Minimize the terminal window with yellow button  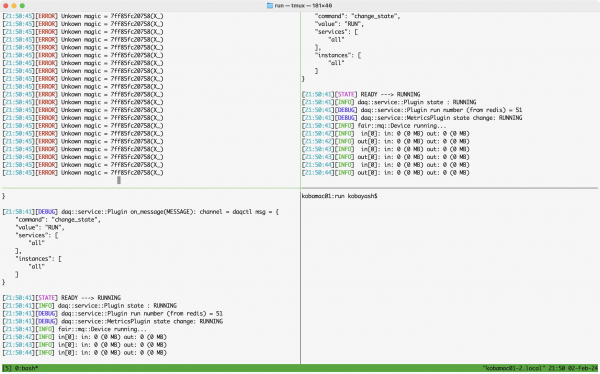[x=14, y=6]
